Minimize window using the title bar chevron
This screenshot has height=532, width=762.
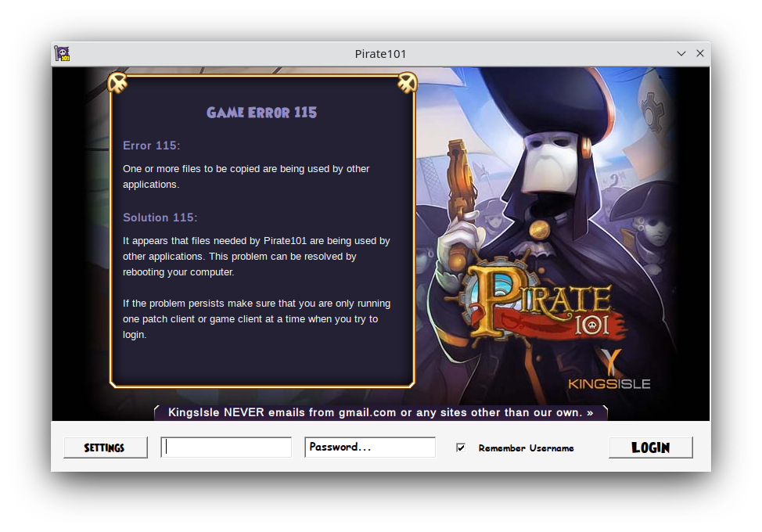point(681,54)
